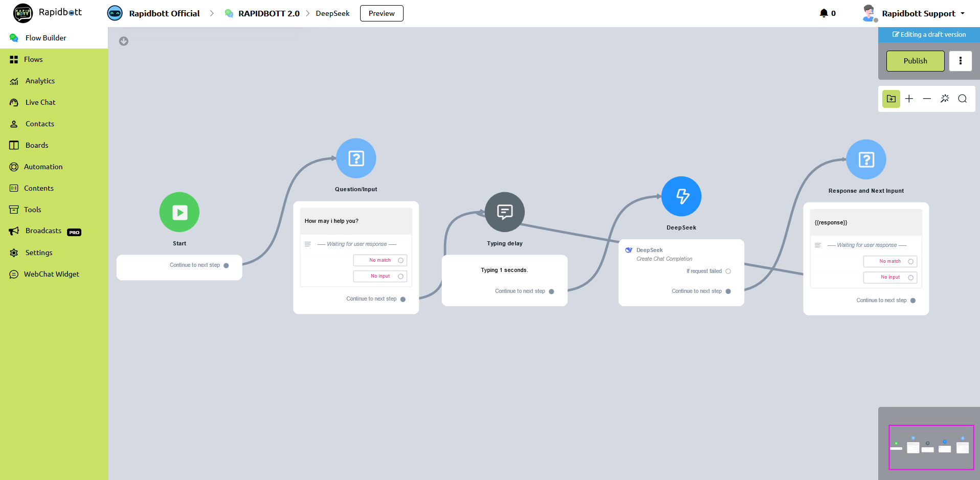Click the notification bell icon
Image resolution: width=980 pixels, height=480 pixels.
pos(823,13)
